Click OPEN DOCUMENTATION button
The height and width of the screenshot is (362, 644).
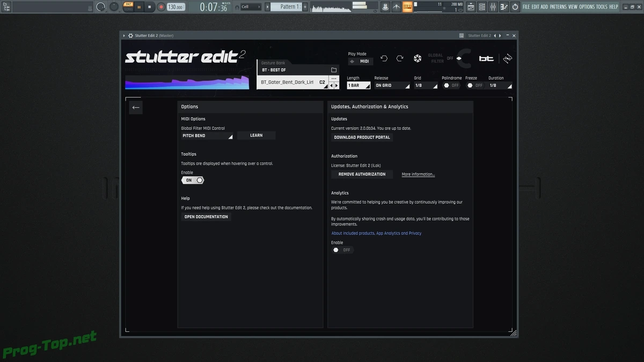click(206, 217)
